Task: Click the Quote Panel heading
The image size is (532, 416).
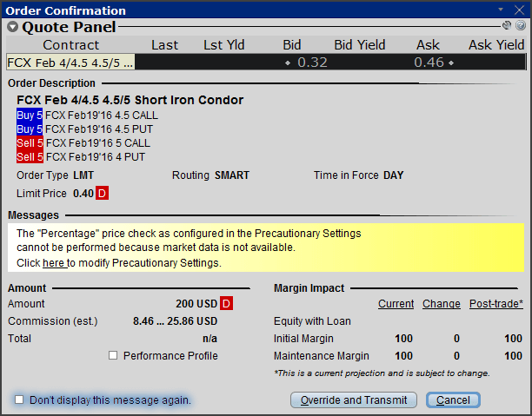Action: pyautogui.click(x=69, y=27)
